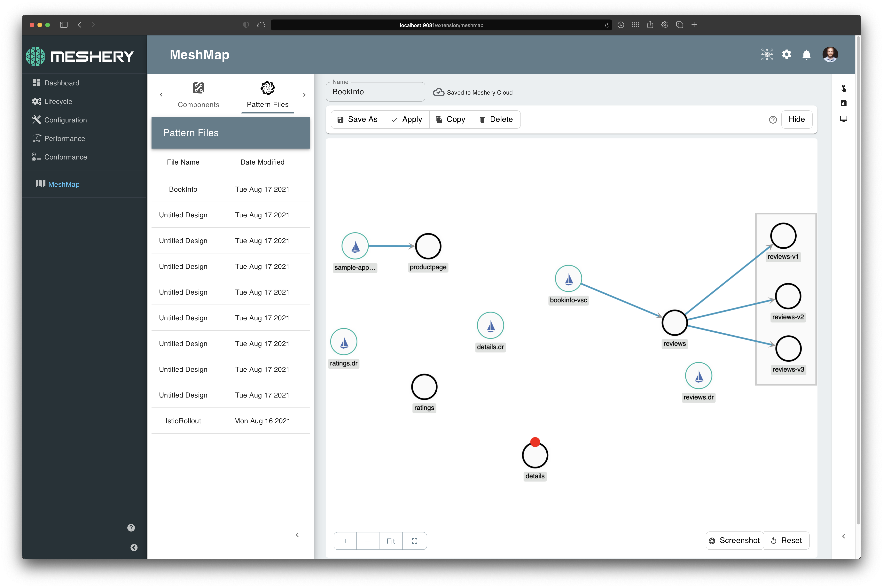
Task: Fit the graph to view
Action: (390, 541)
